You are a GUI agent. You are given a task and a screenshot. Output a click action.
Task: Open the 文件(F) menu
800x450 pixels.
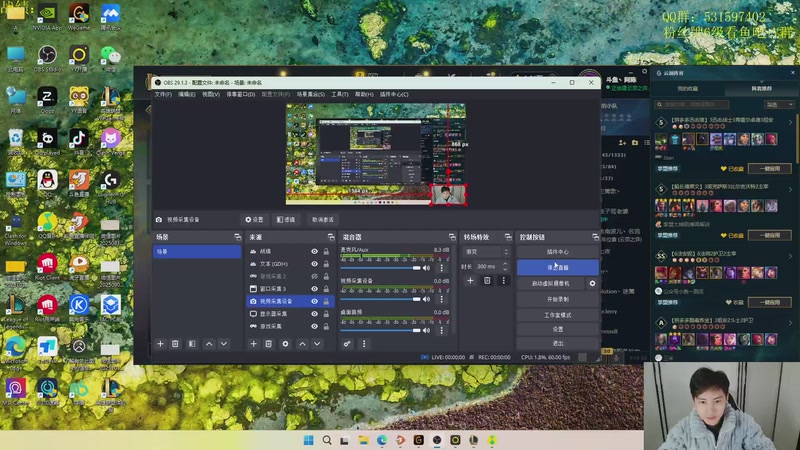click(x=163, y=94)
